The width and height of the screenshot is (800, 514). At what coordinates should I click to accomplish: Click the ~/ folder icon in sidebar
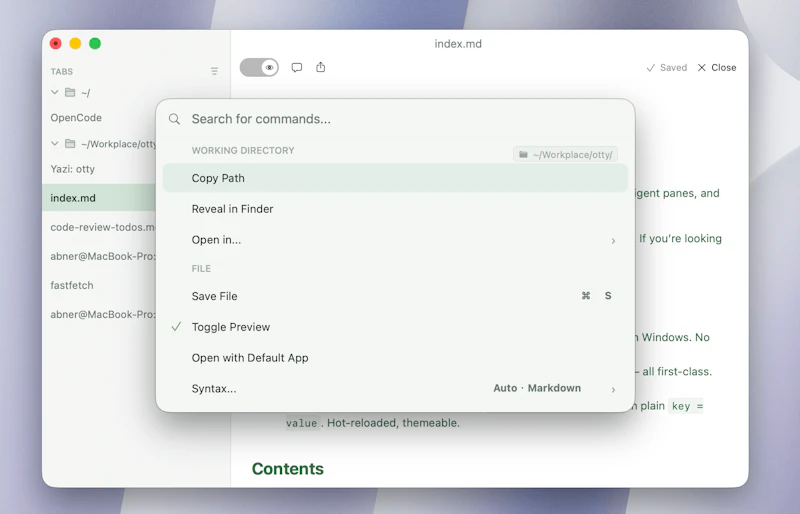tap(70, 92)
